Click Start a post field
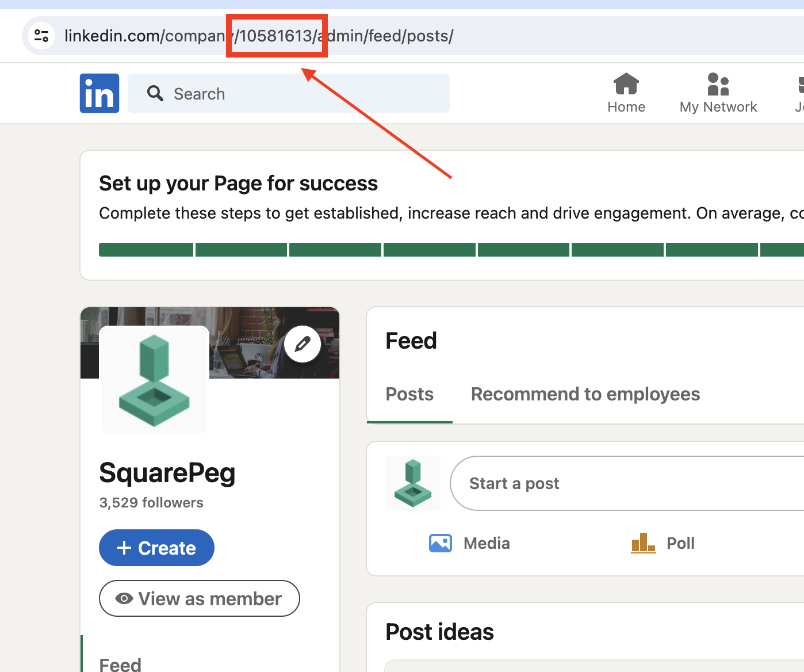 (627, 483)
